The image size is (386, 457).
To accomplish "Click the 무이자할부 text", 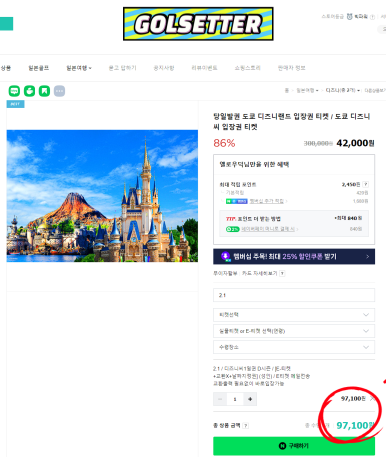I will click(225, 273).
